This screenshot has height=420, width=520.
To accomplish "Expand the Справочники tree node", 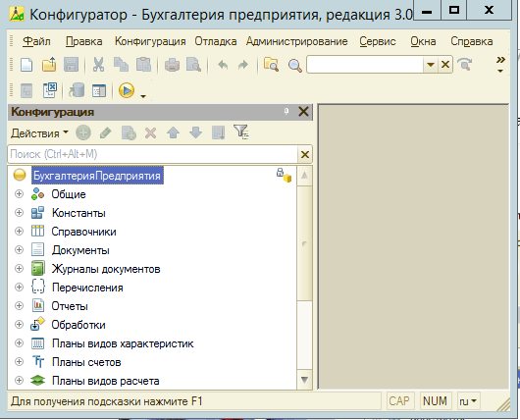I will (20, 231).
